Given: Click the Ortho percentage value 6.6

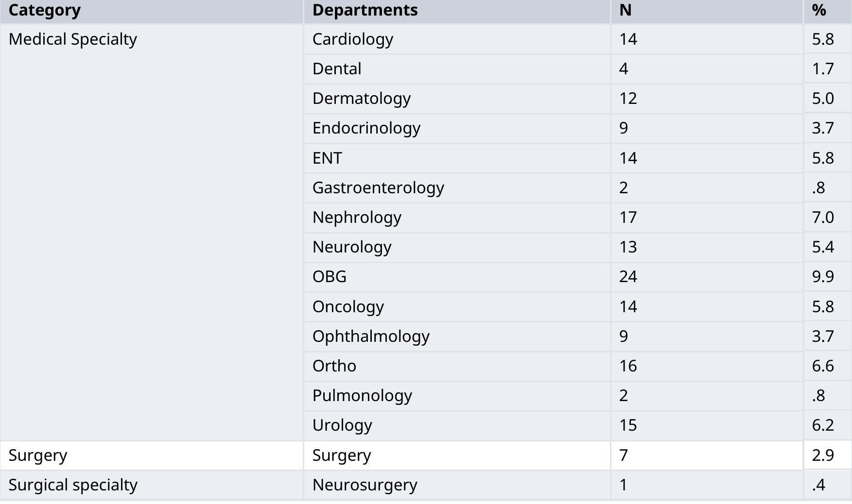Looking at the screenshot, I should 823,366.
